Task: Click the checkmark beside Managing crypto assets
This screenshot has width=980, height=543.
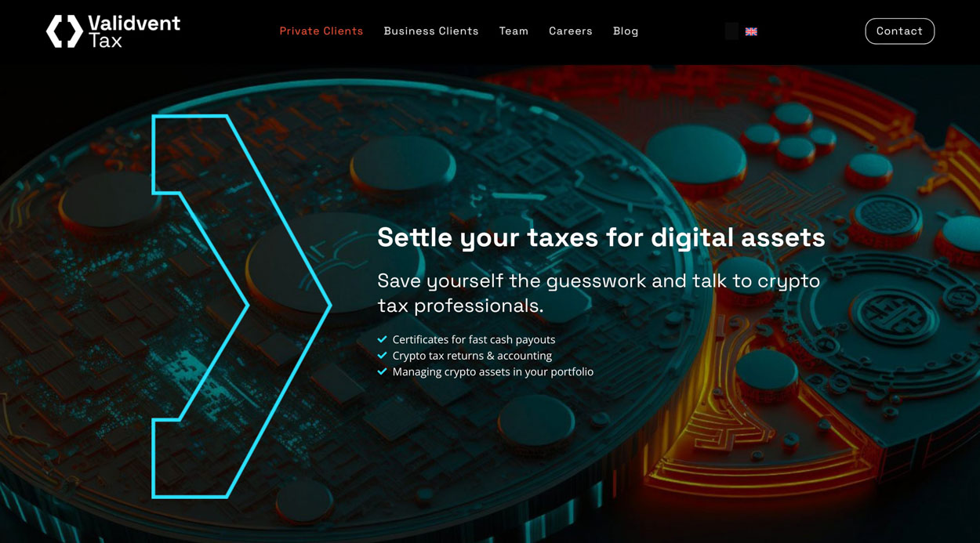Action: pyautogui.click(x=383, y=371)
